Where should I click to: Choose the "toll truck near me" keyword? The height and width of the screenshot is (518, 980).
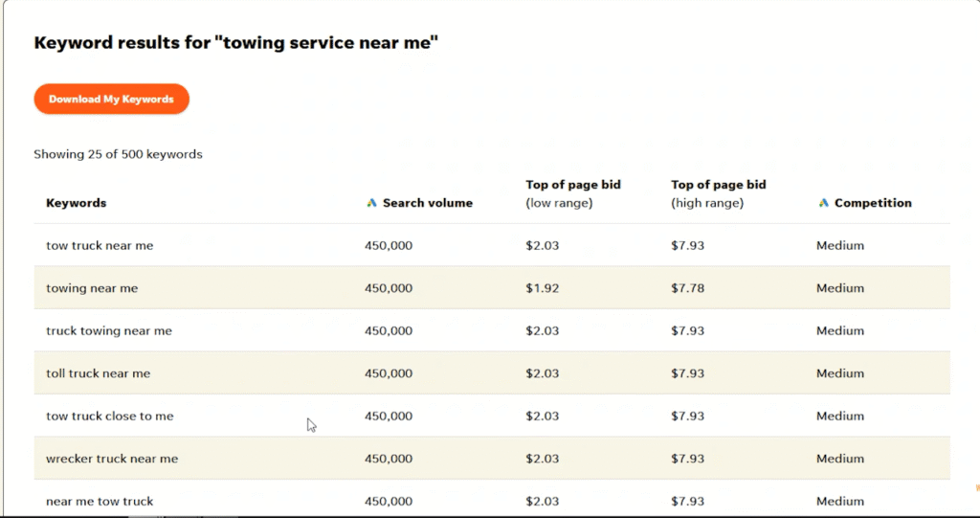tap(99, 372)
